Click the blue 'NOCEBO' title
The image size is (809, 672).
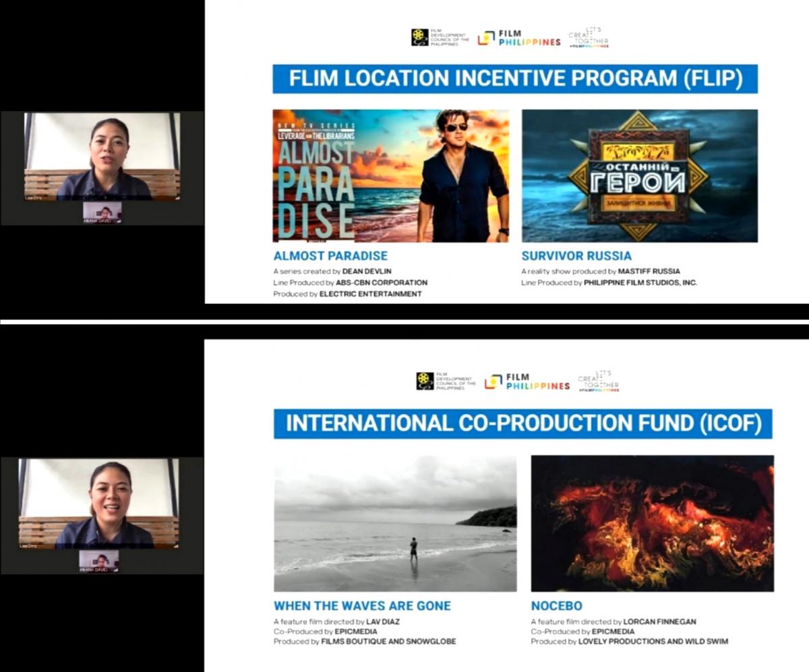(x=556, y=605)
